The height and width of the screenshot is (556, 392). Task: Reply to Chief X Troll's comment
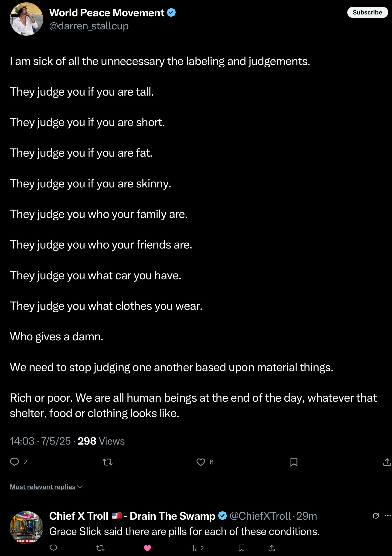tap(53, 548)
